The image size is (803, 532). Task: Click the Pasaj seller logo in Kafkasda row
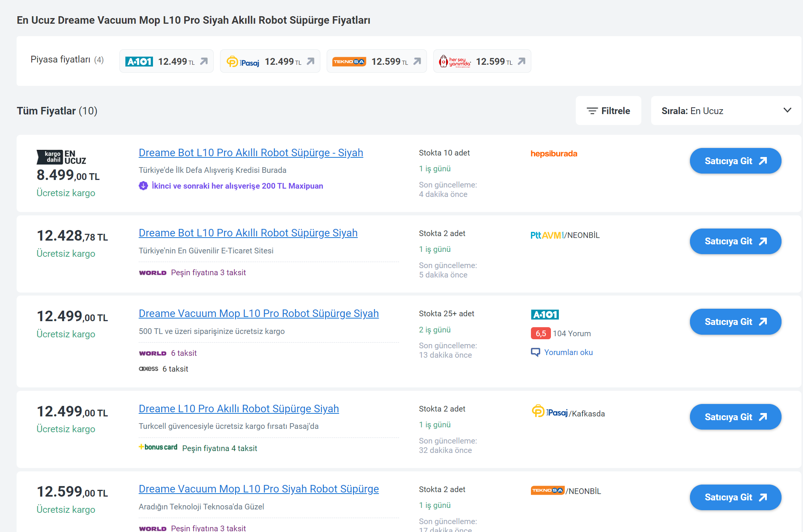(x=549, y=412)
